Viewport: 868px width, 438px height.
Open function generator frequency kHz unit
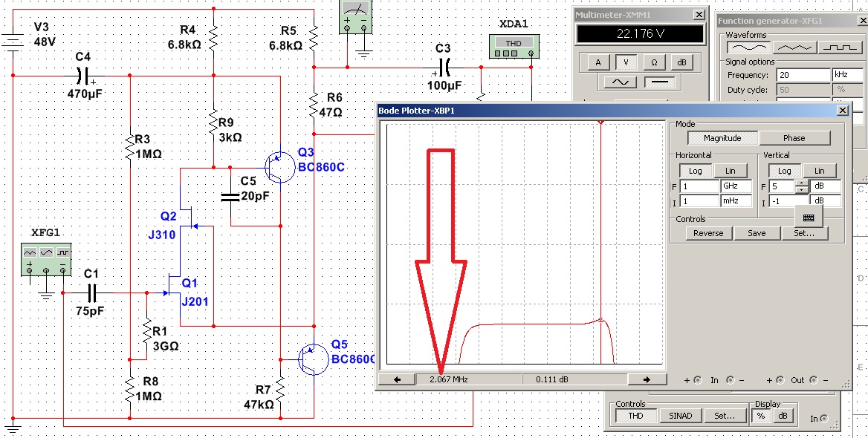pos(847,75)
